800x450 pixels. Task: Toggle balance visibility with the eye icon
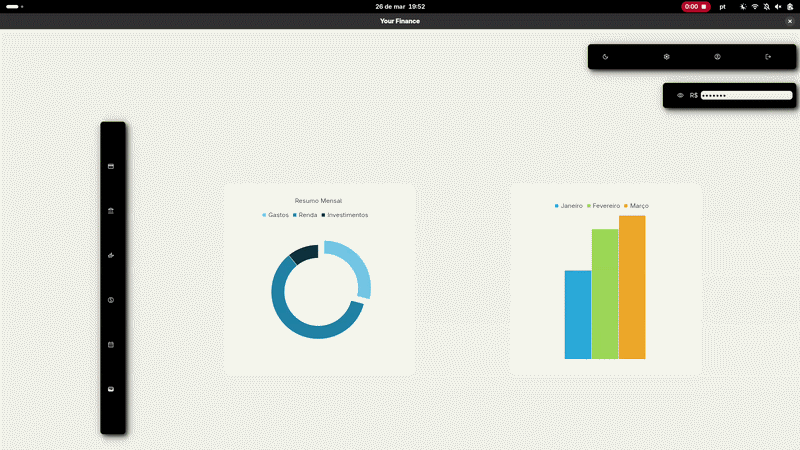(680, 95)
